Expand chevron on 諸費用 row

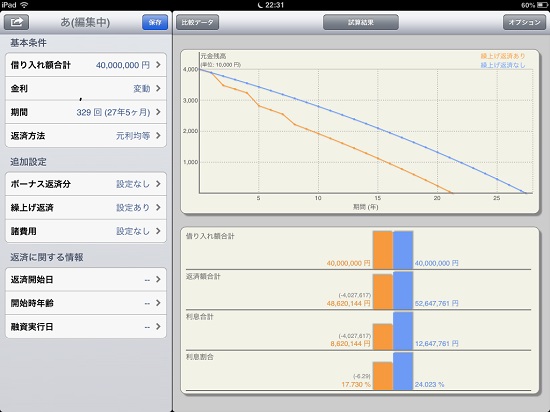[x=158, y=231]
